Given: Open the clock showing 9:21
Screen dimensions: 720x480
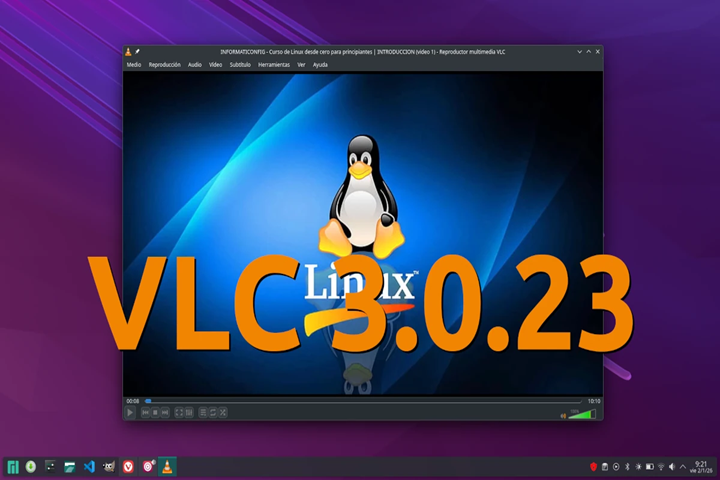Looking at the screenshot, I should click(701, 467).
